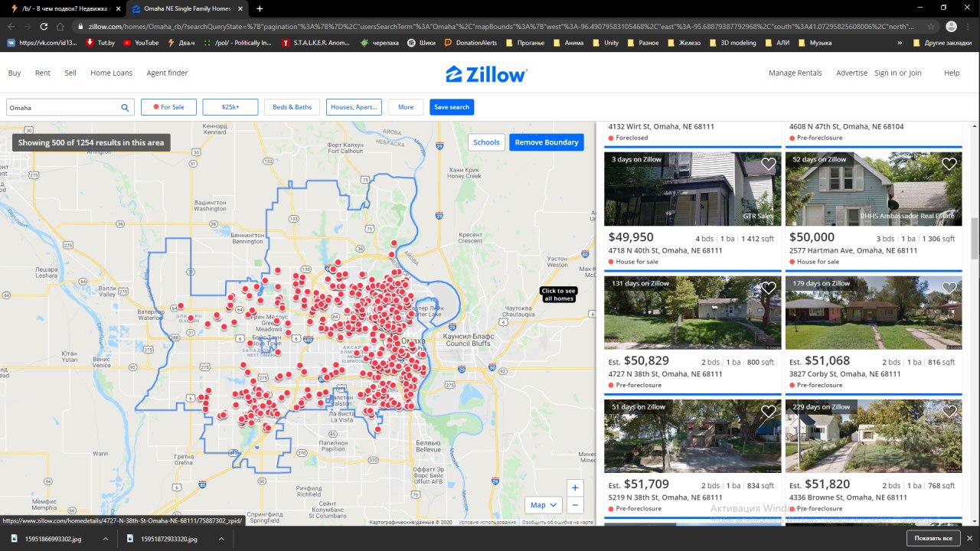This screenshot has height=551, width=980.
Task: Open the YouTube bookmark
Action: pyautogui.click(x=140, y=43)
